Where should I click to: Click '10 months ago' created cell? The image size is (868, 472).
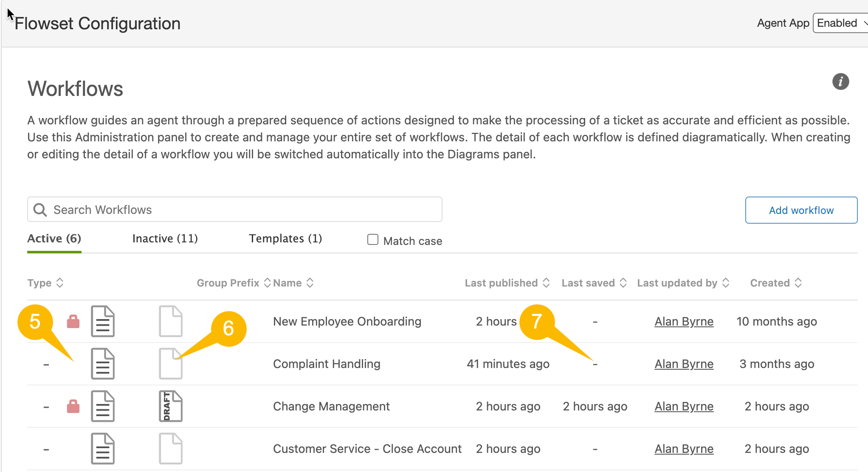point(777,321)
